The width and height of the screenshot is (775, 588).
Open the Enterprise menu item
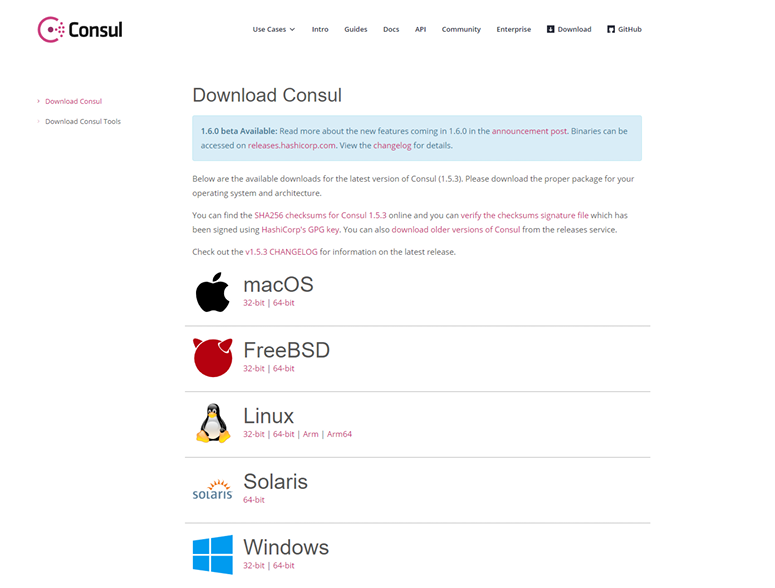[514, 30]
